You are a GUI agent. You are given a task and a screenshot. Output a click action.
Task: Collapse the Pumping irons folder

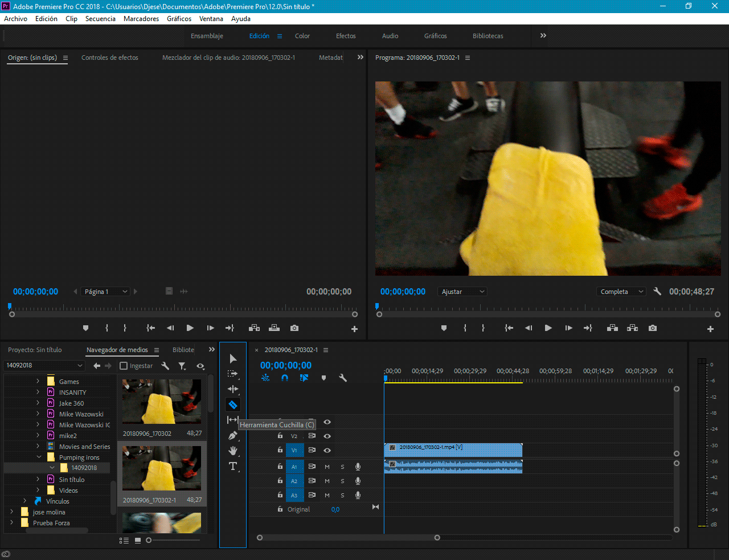[x=39, y=457]
